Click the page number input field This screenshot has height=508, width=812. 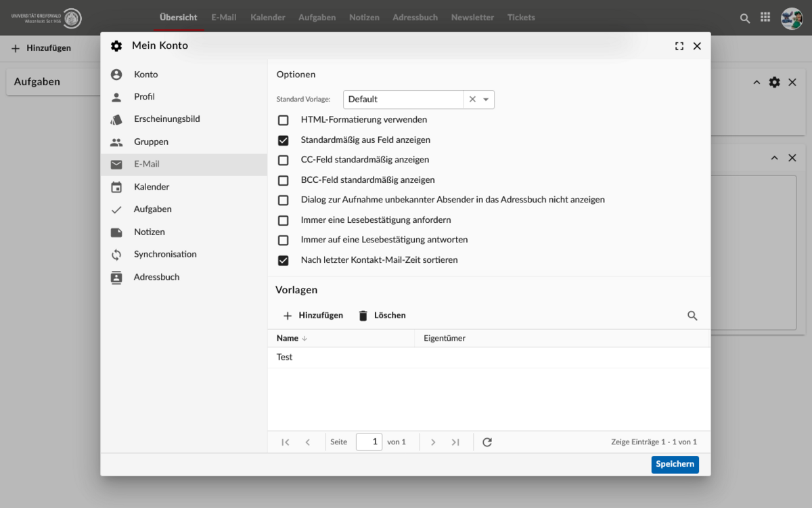coord(369,442)
